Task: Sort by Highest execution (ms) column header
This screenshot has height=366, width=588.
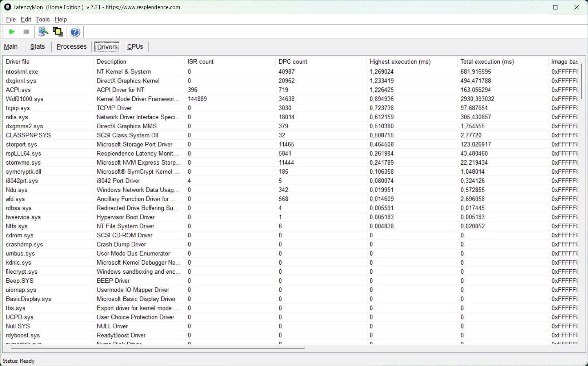Action: point(400,61)
